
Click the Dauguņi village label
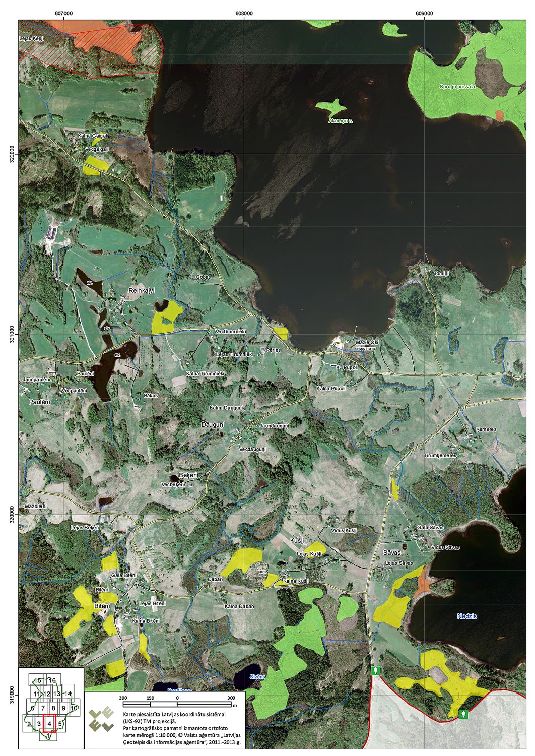213,425
